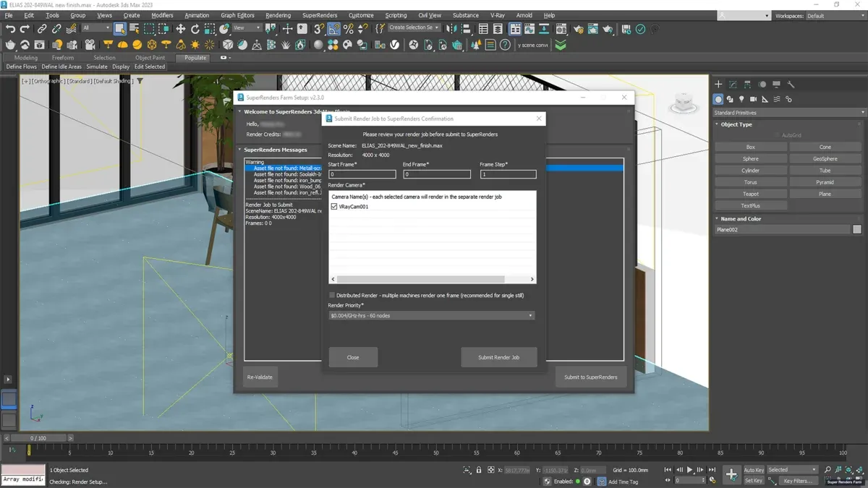The width and height of the screenshot is (868, 488).
Task: Click the yellow sun light icon
Action: [195, 45]
